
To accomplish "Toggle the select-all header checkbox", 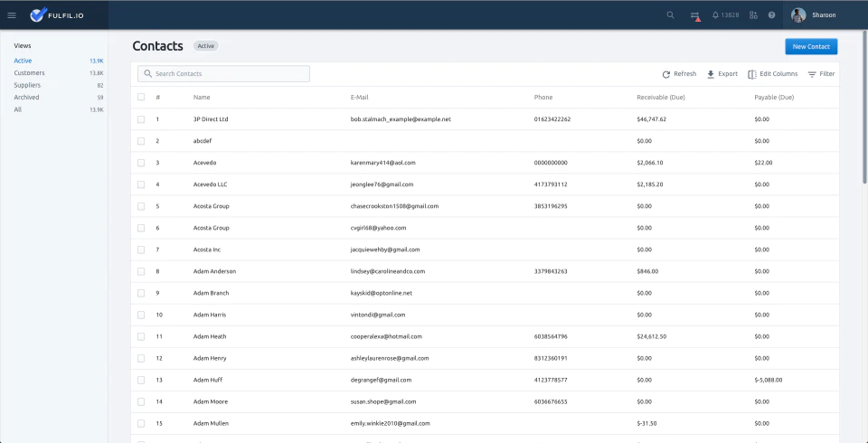I will (x=141, y=97).
